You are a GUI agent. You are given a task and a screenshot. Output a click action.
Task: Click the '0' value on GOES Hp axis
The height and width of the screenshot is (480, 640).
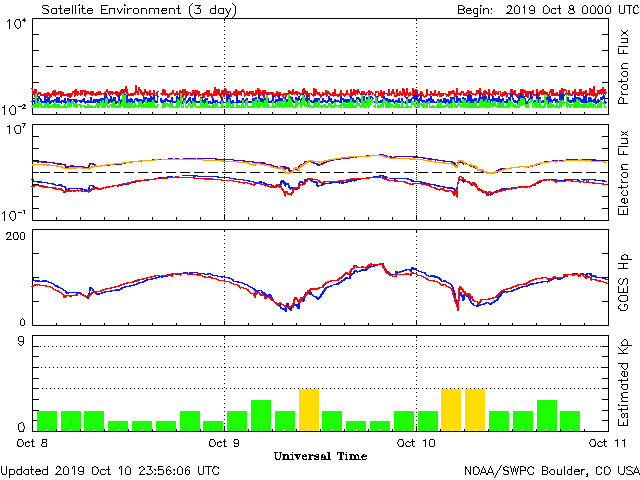(x=22, y=322)
